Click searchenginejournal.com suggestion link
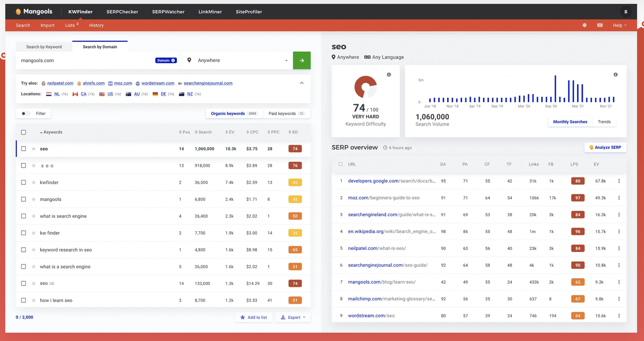This screenshot has height=341, width=644. (208, 83)
